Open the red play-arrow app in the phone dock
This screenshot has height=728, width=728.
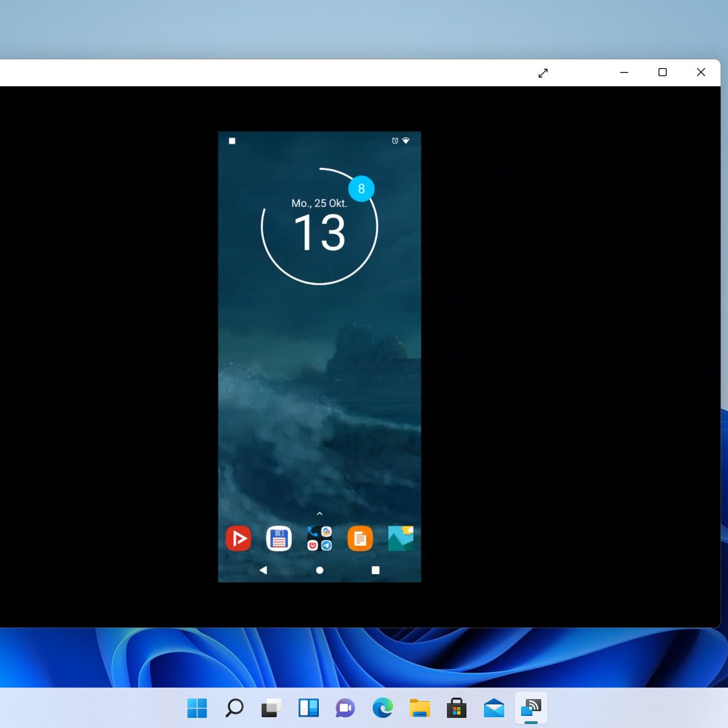(238, 539)
